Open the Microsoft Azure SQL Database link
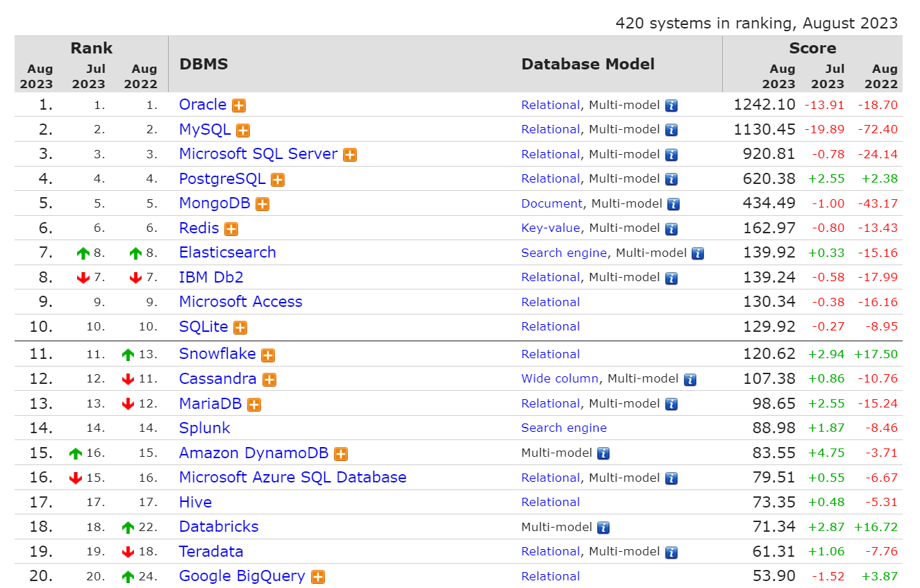Screen dimensions: 920x588 293,477
